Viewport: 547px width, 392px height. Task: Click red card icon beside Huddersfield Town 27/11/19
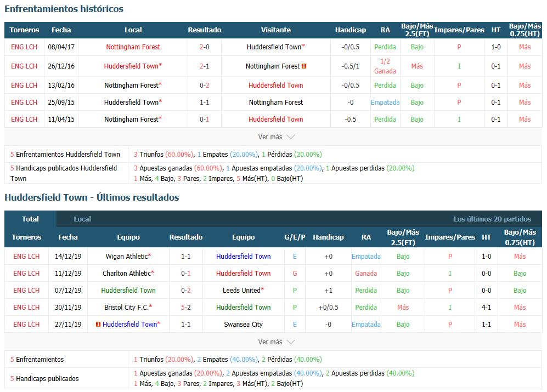click(x=98, y=325)
